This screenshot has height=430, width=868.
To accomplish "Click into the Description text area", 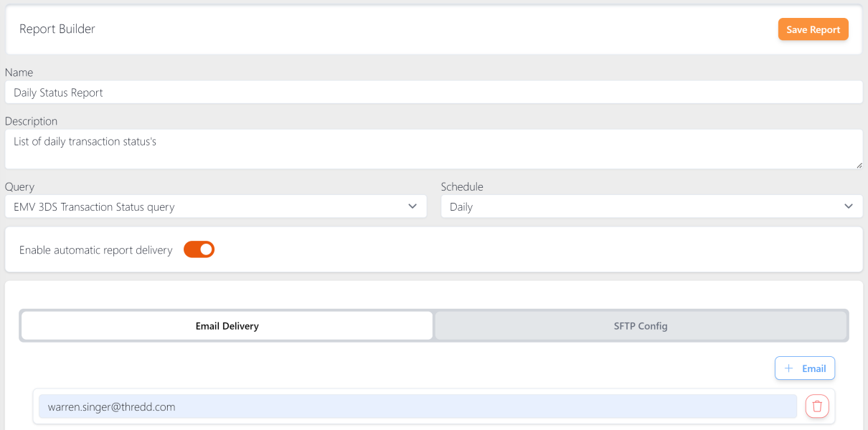I will 433,149.
